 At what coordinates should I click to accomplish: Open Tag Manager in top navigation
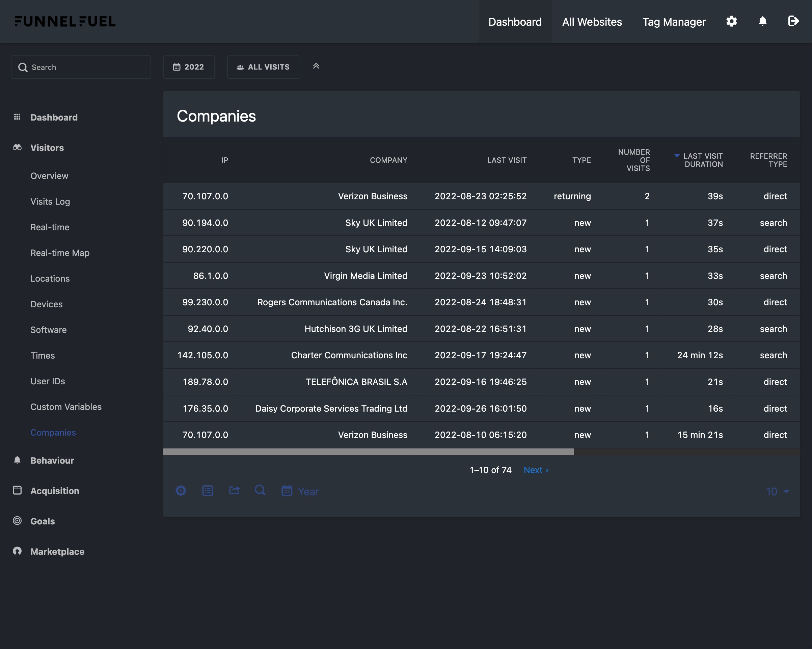pyautogui.click(x=674, y=22)
